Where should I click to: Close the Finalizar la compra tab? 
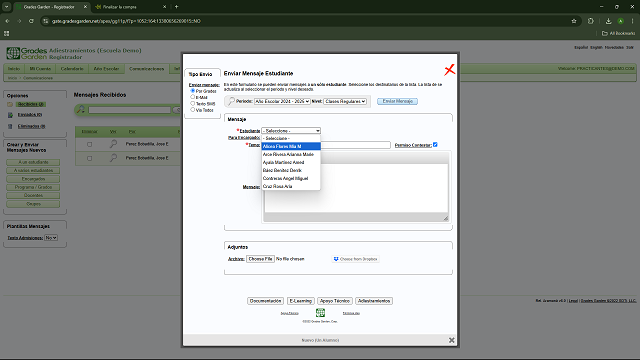pos(164,7)
